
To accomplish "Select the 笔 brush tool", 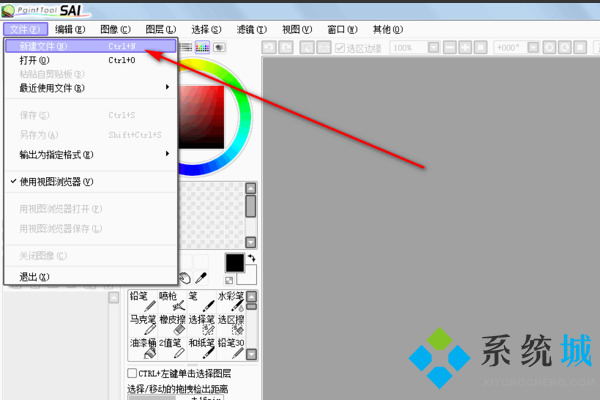I will point(202,301).
